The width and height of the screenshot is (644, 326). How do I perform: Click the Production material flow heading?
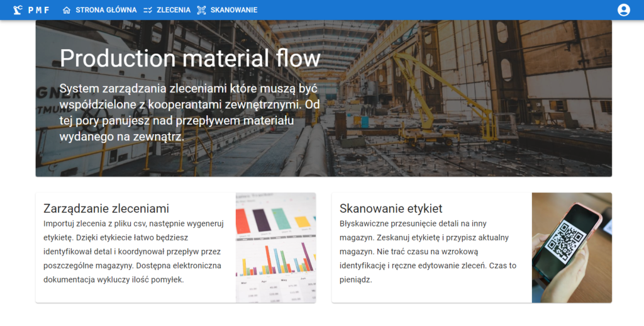click(190, 59)
